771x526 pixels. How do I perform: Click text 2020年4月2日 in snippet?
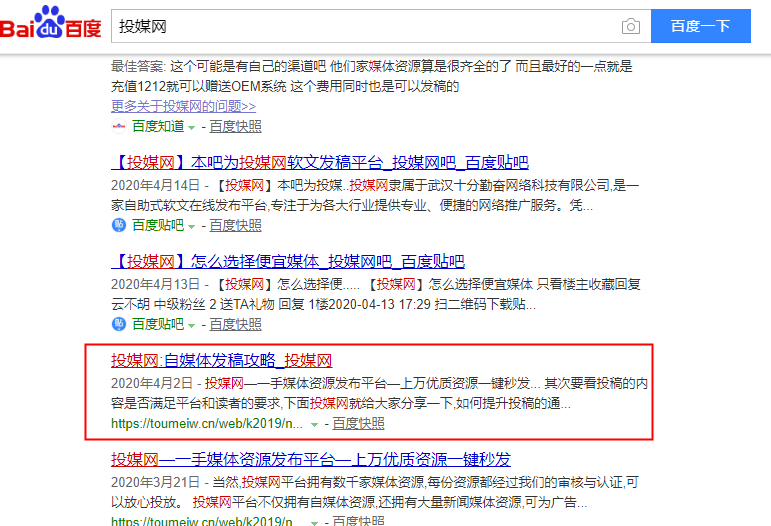152,383
